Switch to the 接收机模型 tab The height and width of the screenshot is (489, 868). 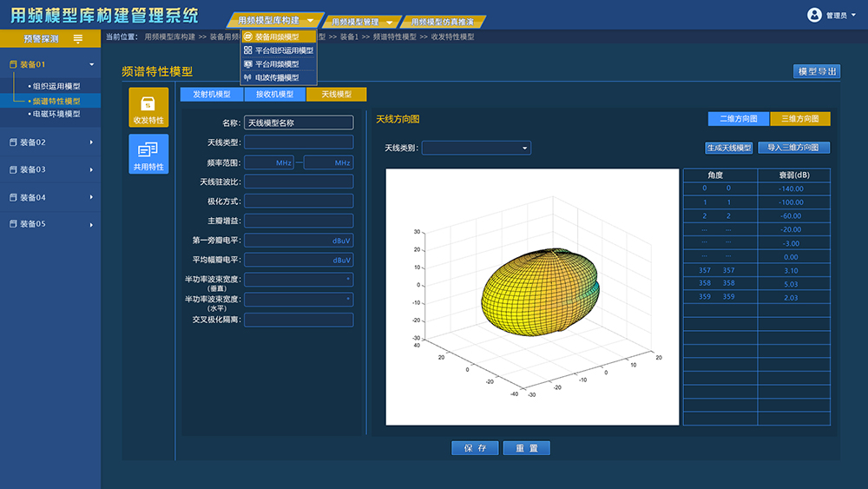pyautogui.click(x=274, y=95)
